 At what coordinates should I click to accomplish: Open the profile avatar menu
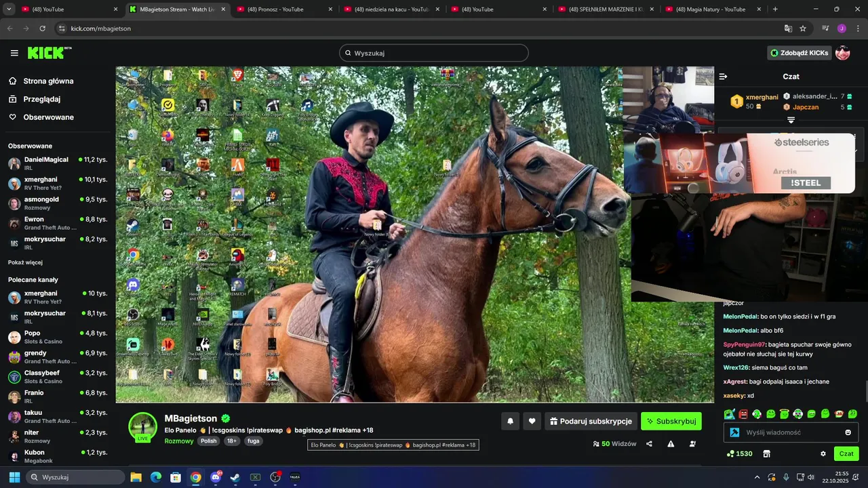[843, 53]
